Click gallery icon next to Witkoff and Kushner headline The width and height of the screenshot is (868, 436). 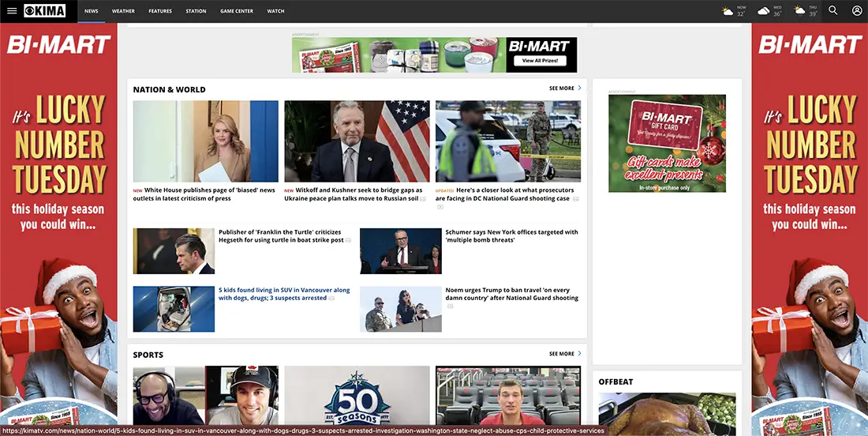(x=423, y=199)
